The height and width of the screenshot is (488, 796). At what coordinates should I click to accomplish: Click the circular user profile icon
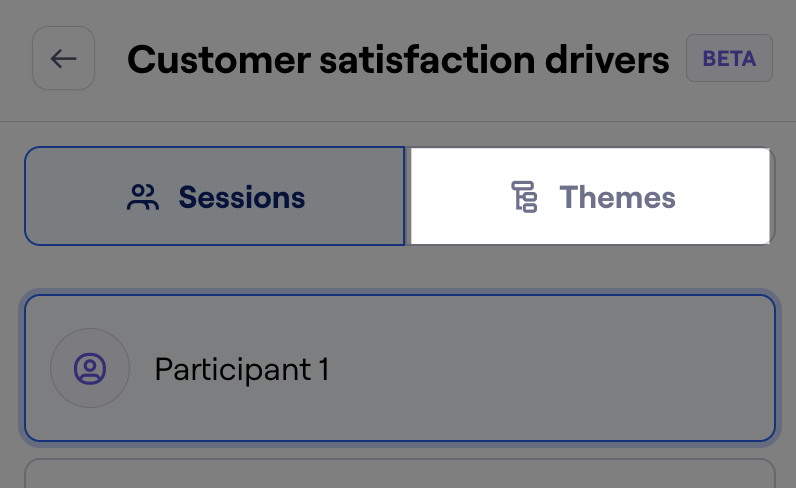[x=90, y=368]
